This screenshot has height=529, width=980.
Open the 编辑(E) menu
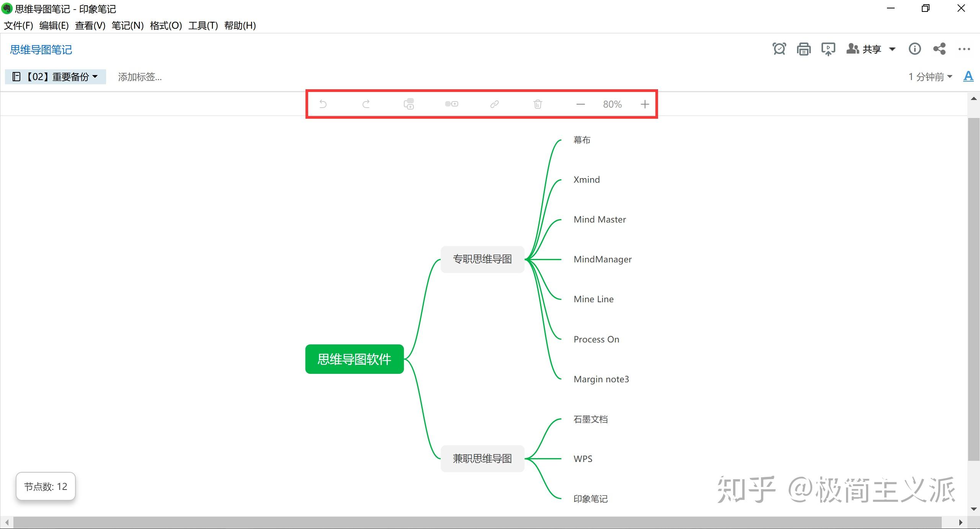pos(54,26)
